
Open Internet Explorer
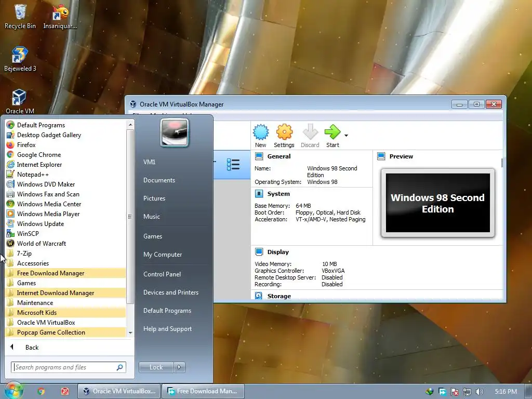coord(66,165)
